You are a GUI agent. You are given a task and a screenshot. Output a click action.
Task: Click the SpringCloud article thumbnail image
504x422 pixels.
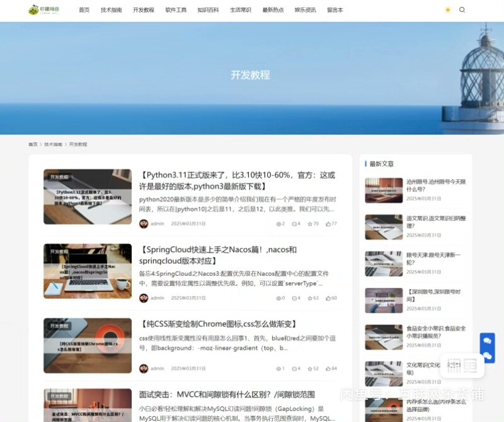[x=88, y=270]
